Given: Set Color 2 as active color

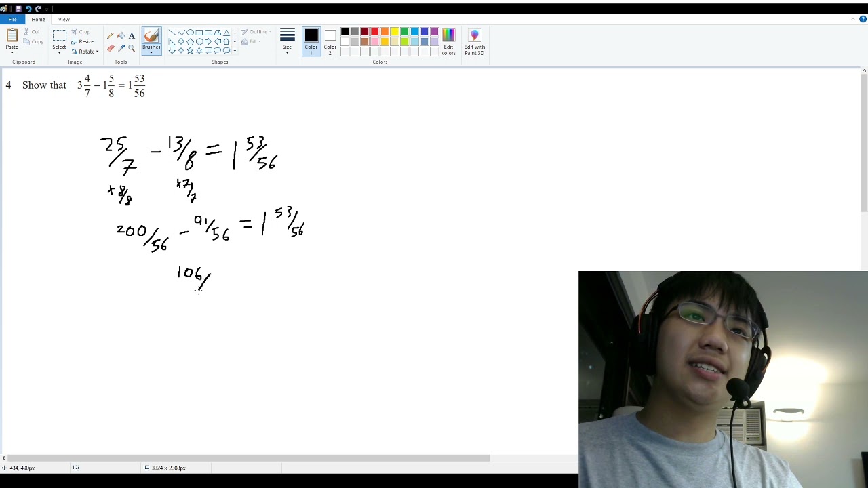Looking at the screenshot, I should pyautogui.click(x=330, y=42).
